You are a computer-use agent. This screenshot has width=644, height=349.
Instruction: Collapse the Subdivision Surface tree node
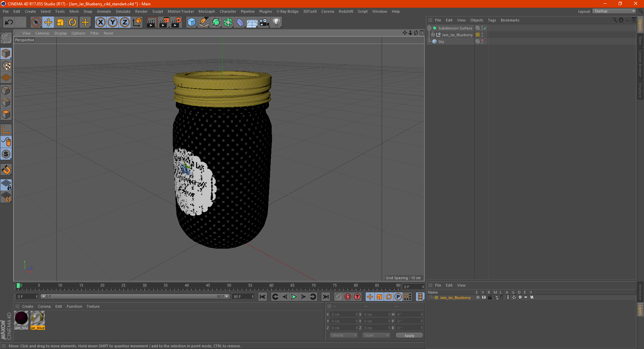[429, 28]
